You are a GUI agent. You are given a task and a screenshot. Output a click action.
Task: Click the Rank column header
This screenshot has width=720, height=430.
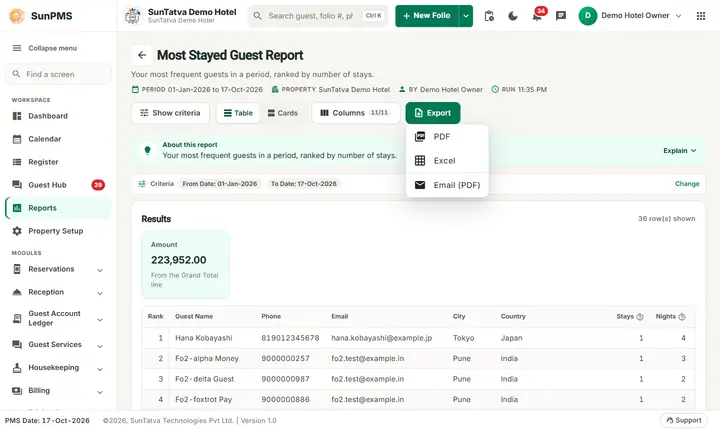156,317
